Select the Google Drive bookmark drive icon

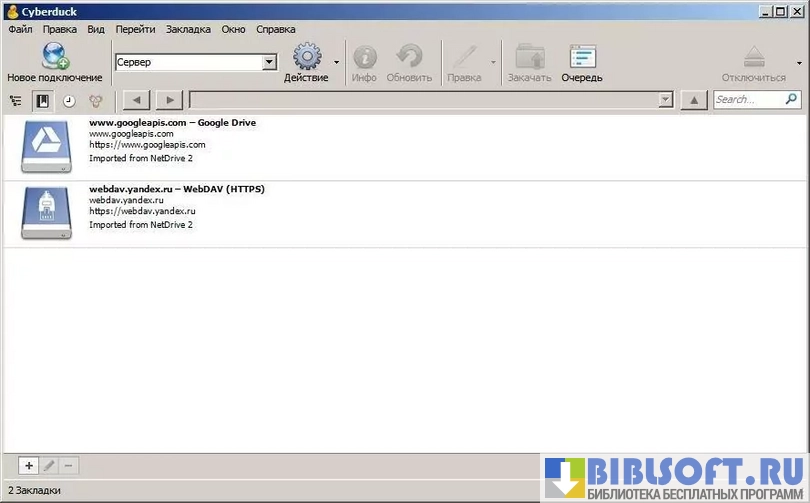click(46, 146)
